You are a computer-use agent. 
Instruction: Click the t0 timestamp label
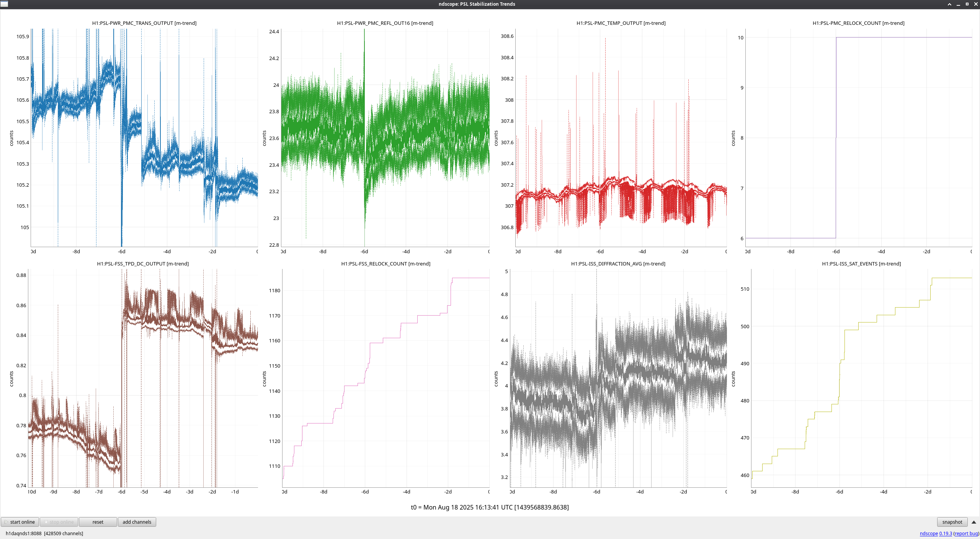[490, 507]
